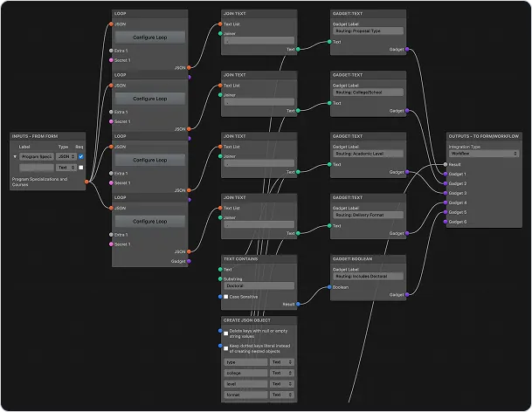Open type dropdown for the 'format' key
Viewport: 532px width, 412px height.
click(x=282, y=395)
